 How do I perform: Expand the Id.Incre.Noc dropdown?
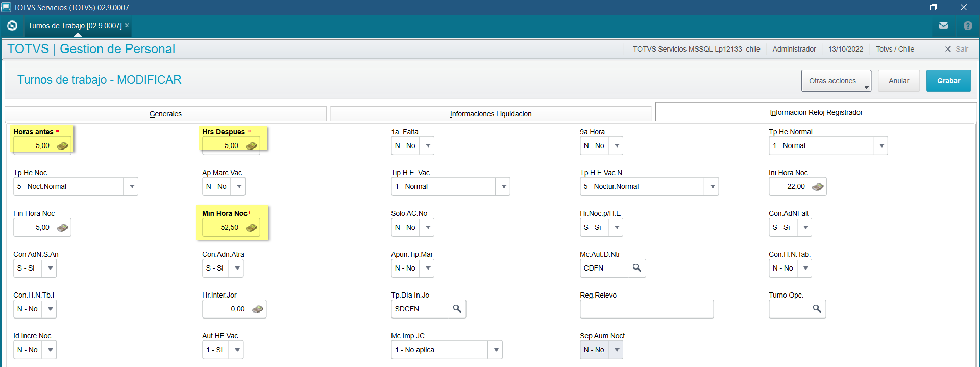tap(50, 350)
